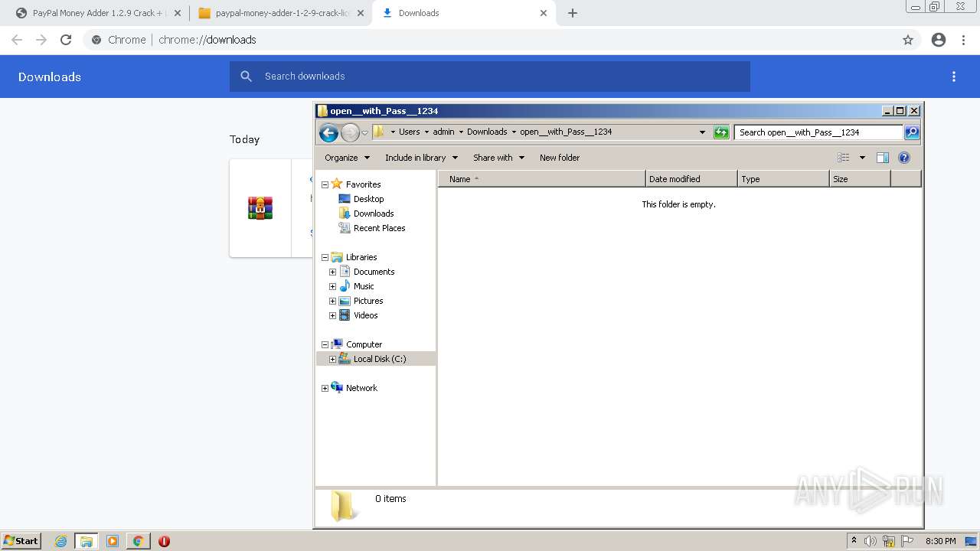This screenshot has height=551, width=980.
Task: Click the Search downloads field
Action: point(490,77)
